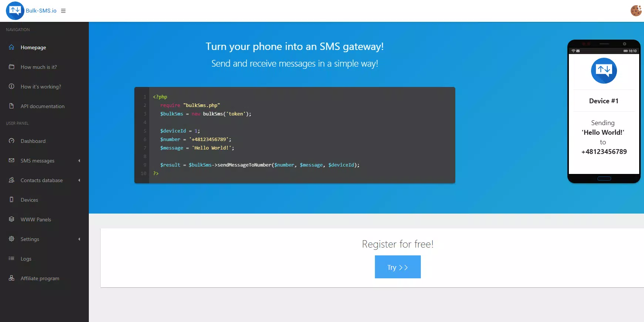Click the phone mockup showing Device #1
644x322 pixels.
click(x=604, y=111)
